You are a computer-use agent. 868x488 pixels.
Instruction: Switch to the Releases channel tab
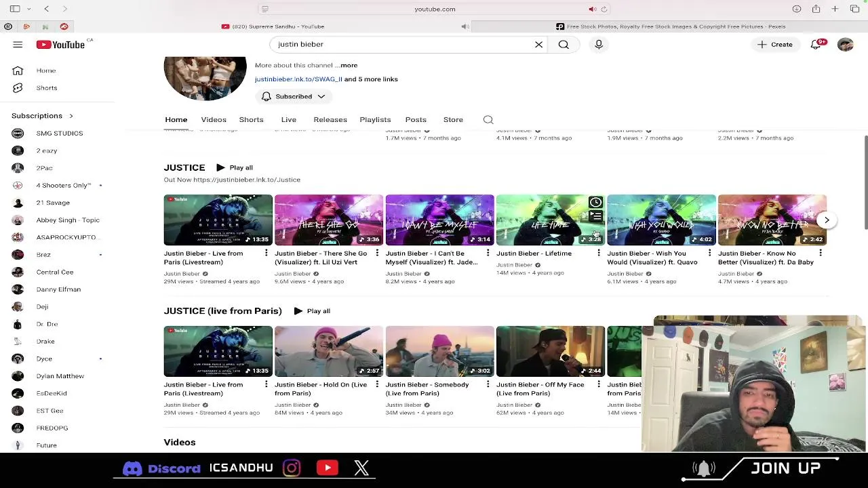coord(330,120)
